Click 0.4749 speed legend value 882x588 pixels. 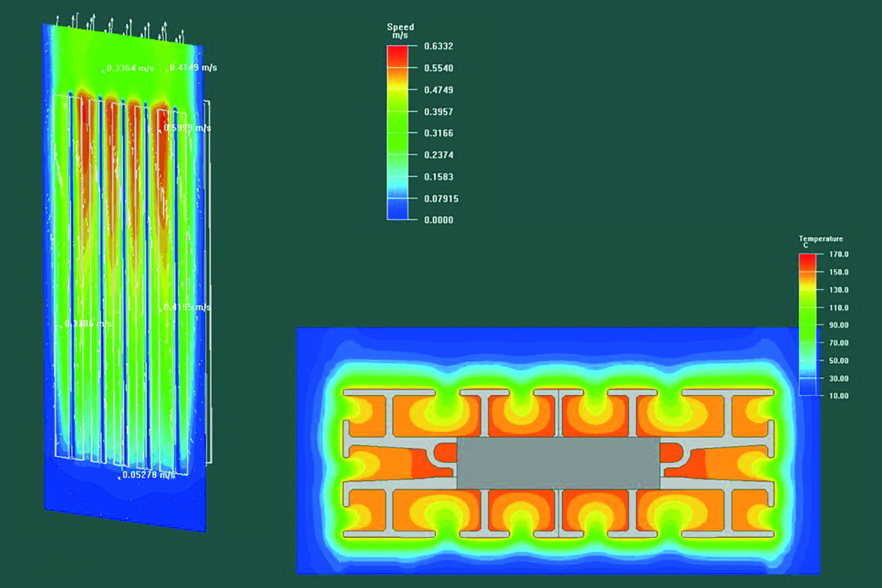tap(438, 90)
